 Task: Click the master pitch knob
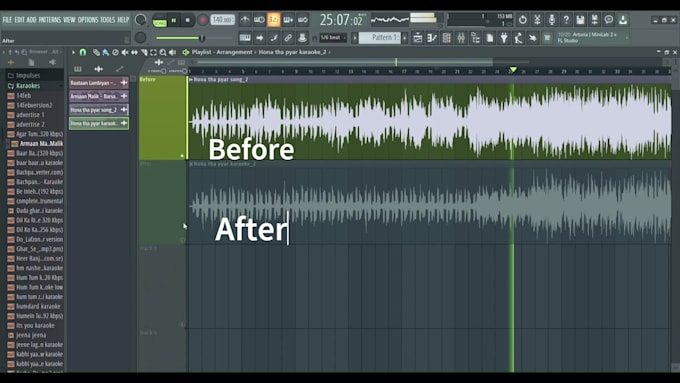point(140,38)
